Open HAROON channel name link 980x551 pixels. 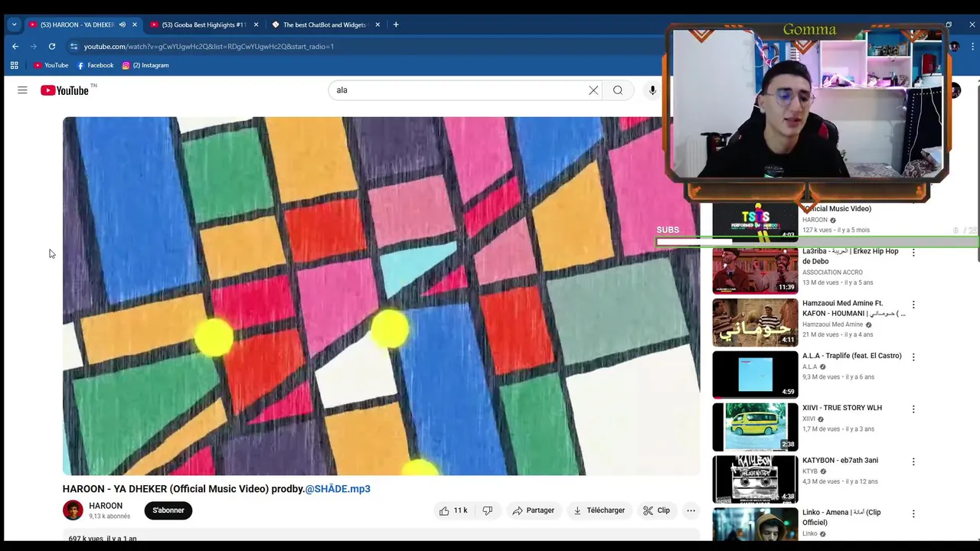click(106, 506)
